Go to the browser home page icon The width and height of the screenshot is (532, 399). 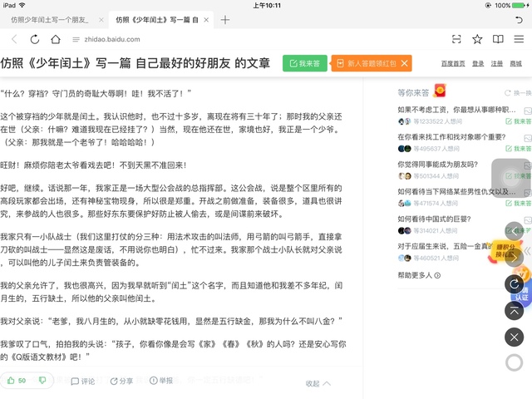[x=55, y=39]
